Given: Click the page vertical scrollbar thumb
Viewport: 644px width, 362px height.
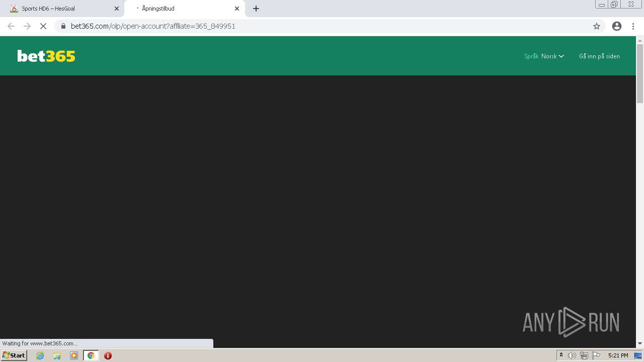Looking at the screenshot, I should coord(640,73).
